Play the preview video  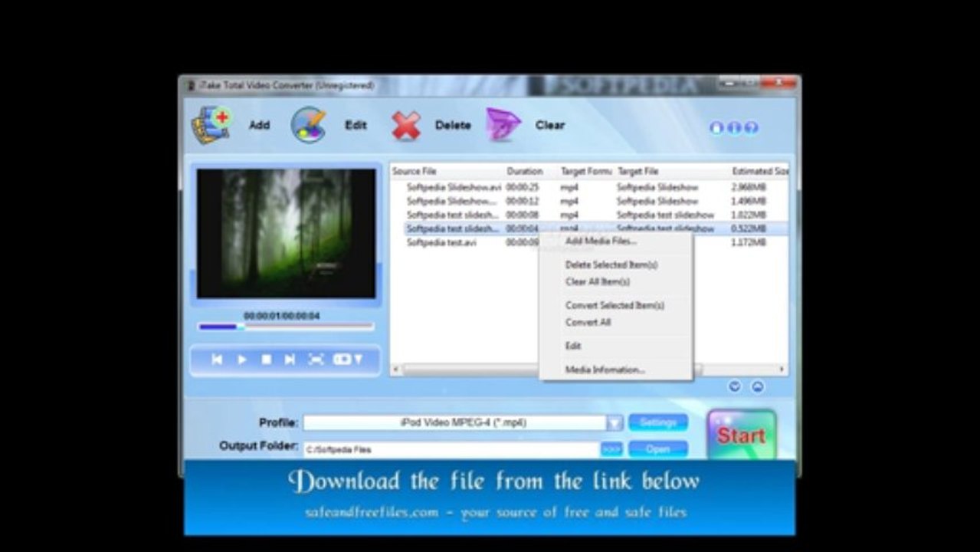(242, 359)
